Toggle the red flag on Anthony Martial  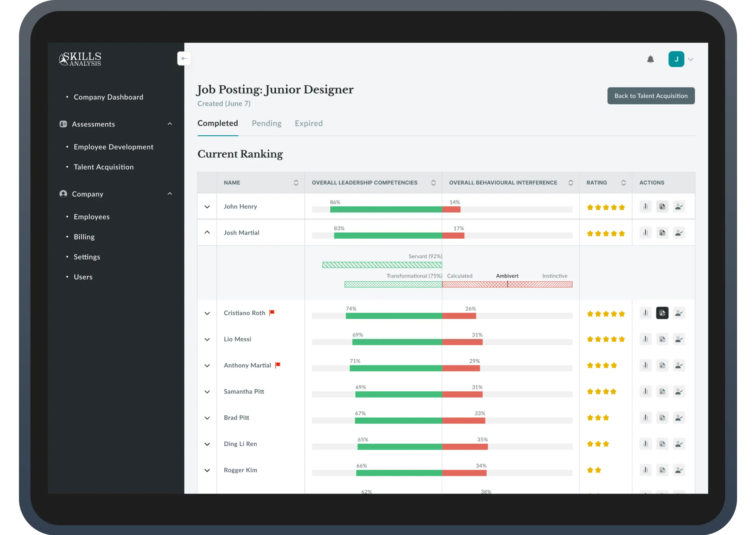[278, 365]
